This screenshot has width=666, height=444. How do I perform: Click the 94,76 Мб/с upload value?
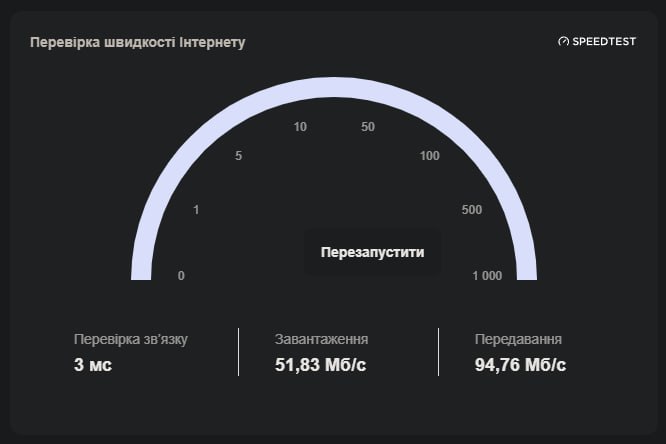tap(520, 365)
